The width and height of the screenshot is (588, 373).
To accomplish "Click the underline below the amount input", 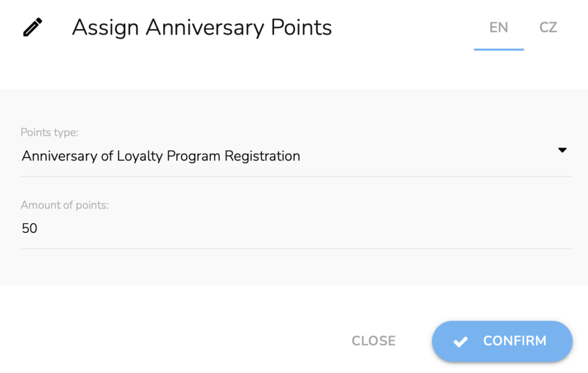I will (296, 248).
